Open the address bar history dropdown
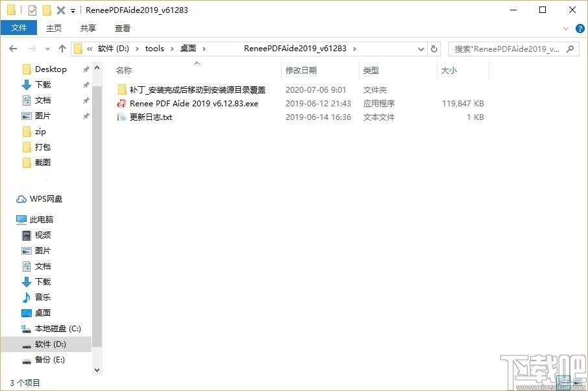 tap(421, 49)
